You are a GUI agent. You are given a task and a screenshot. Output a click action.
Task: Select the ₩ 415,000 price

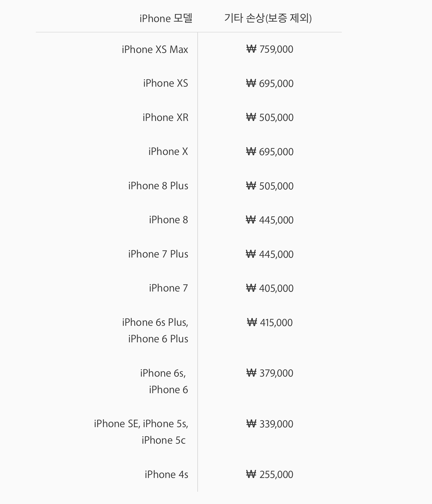click(270, 323)
